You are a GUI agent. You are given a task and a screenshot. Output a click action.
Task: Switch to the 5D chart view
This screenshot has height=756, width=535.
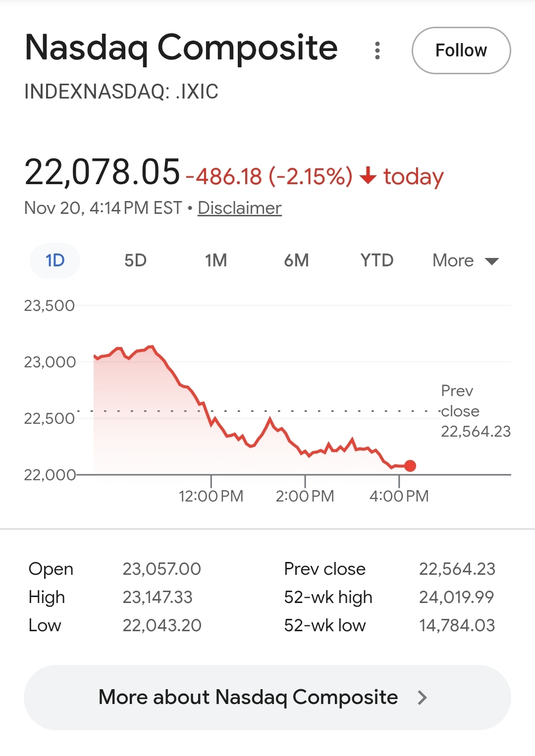(136, 260)
